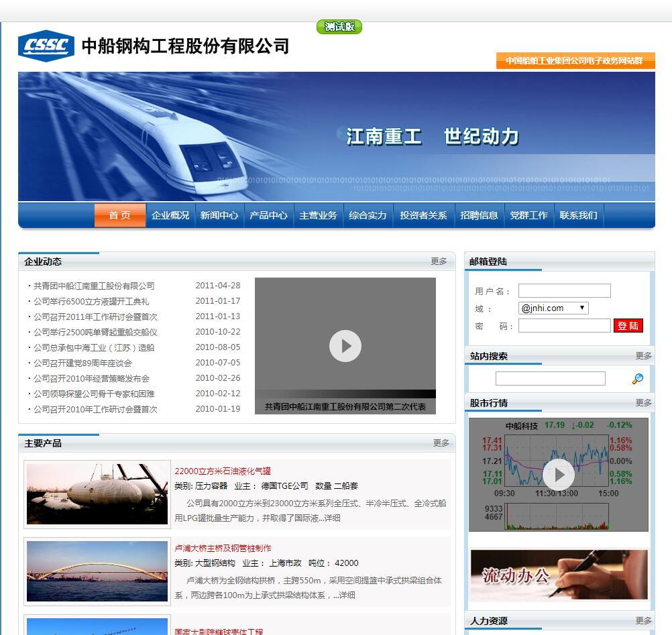This screenshot has height=635, width=672.
Task: Open news 公司召开2010年经营策略发布会
Action: click(x=91, y=378)
